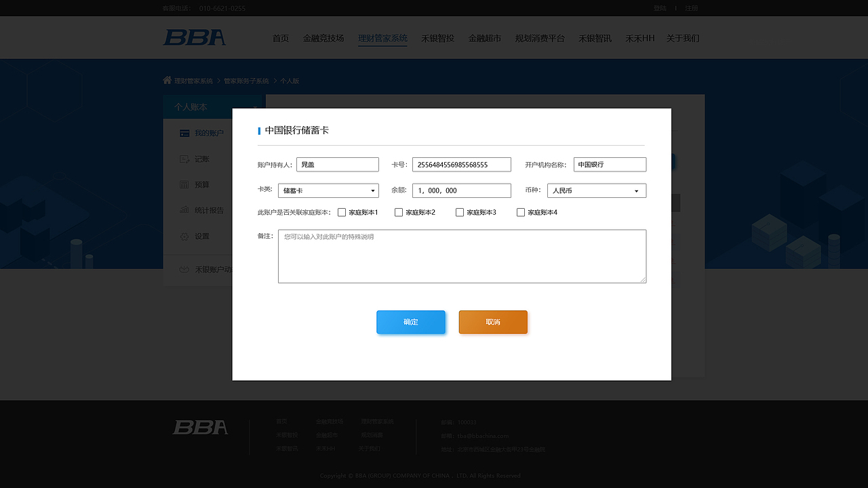Click the notepad icon beside 记账
The height and width of the screenshot is (488, 868).
tap(184, 159)
